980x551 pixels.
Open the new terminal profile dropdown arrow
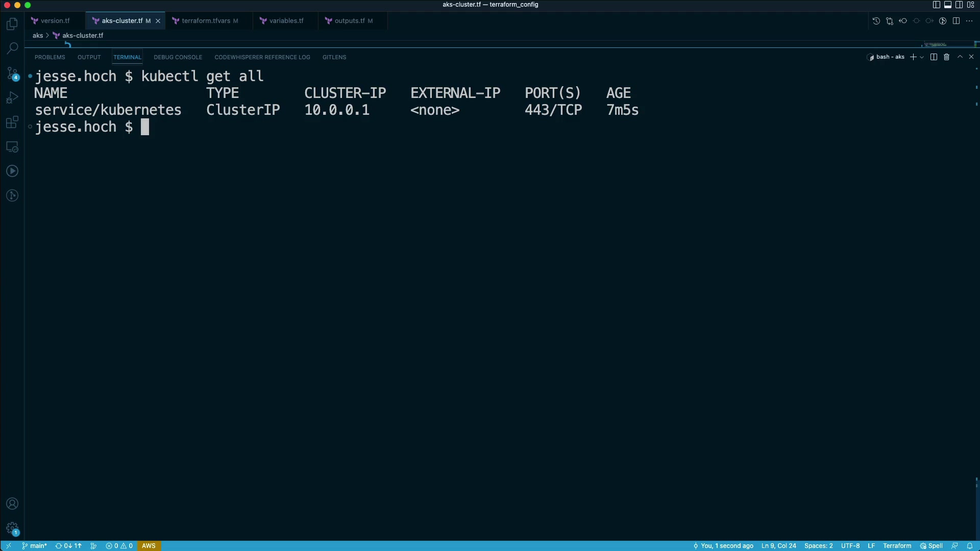(x=922, y=57)
